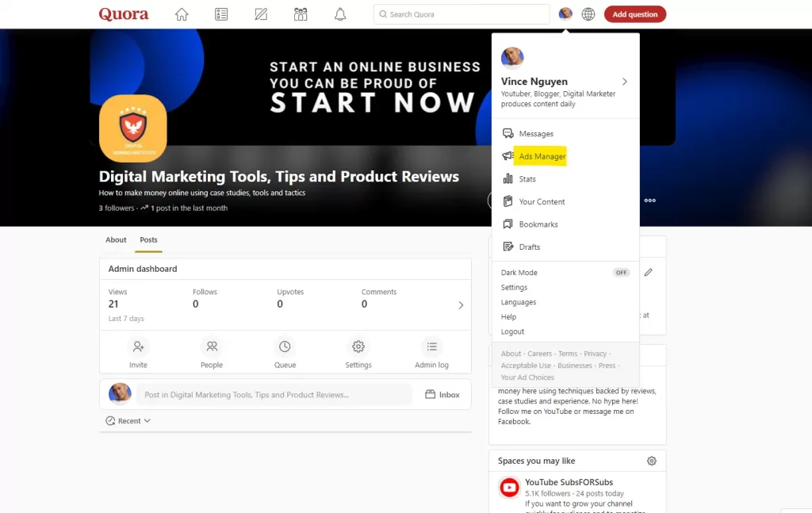Open the Careers footer link
The image size is (812, 513).
(x=539, y=354)
